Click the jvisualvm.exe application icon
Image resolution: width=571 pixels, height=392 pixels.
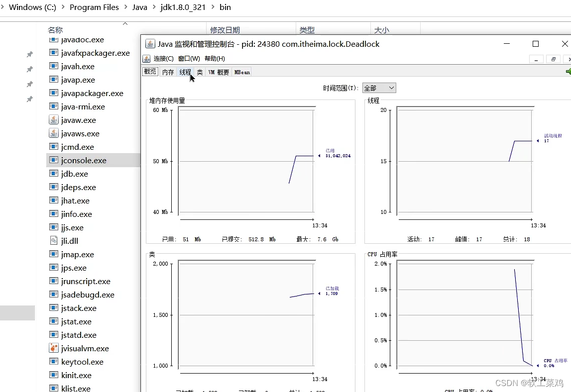[54, 348]
